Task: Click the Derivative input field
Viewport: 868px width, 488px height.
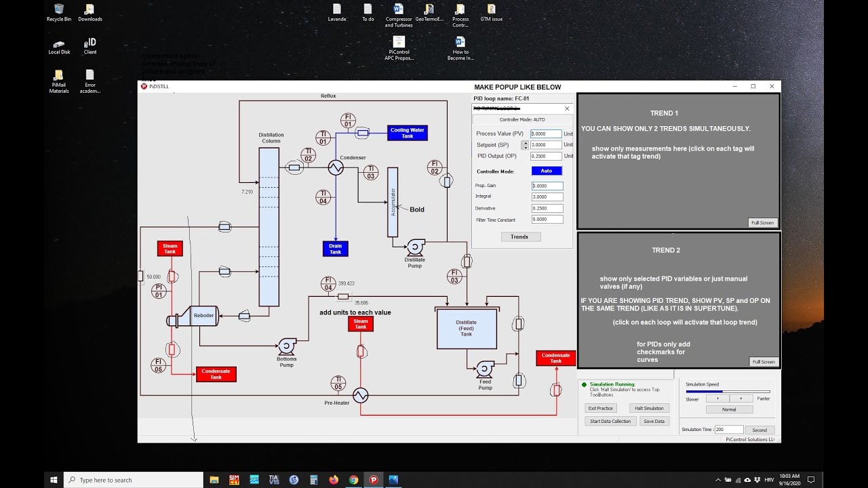Action: (x=547, y=208)
